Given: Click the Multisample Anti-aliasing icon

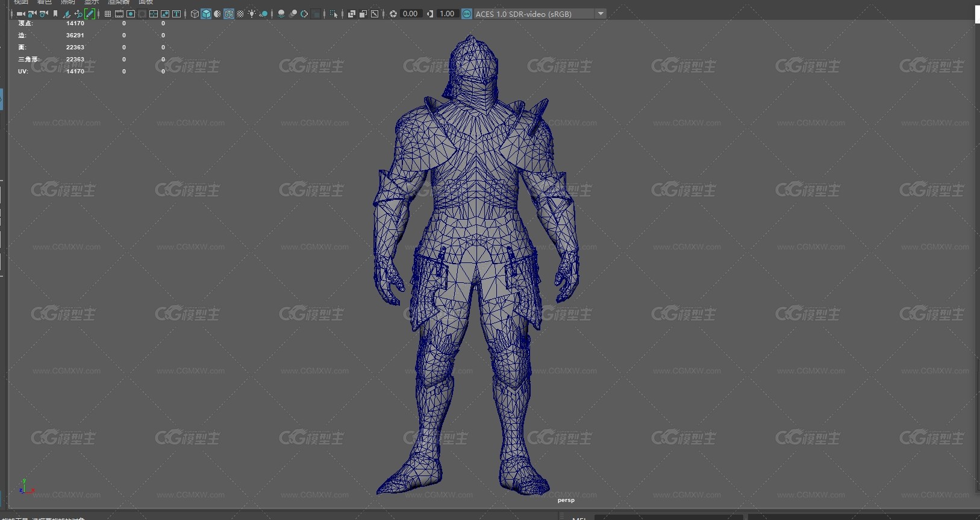Looking at the screenshot, I should (x=304, y=14).
